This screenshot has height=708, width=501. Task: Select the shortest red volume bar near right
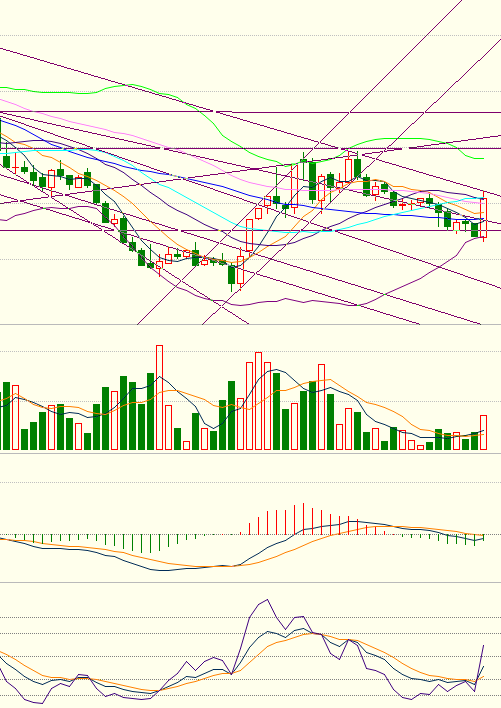pos(421,447)
